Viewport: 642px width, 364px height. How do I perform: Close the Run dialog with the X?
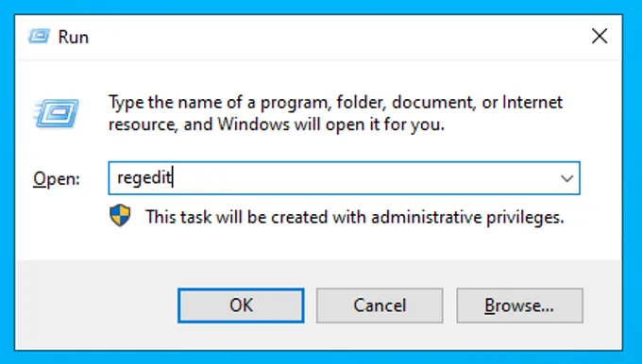[600, 37]
